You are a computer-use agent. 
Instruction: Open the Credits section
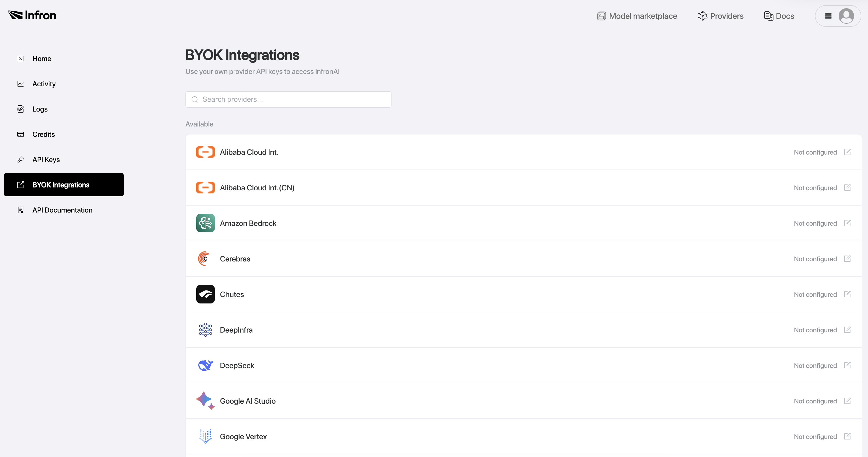[44, 134]
